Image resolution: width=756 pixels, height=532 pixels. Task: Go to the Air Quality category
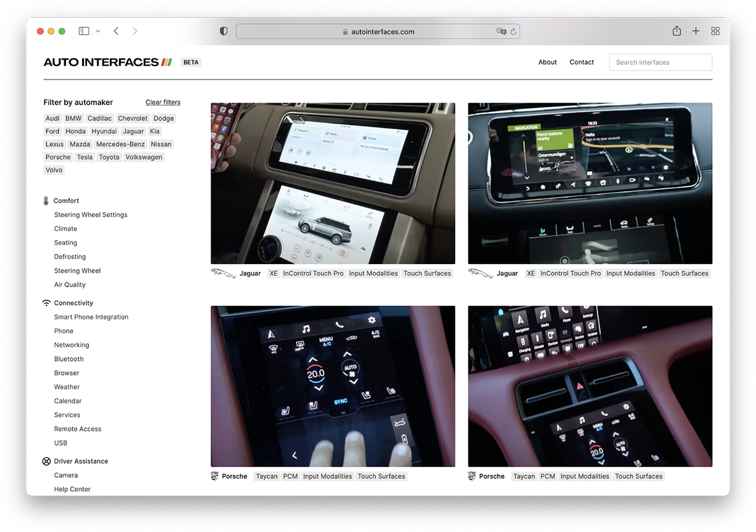click(x=70, y=284)
